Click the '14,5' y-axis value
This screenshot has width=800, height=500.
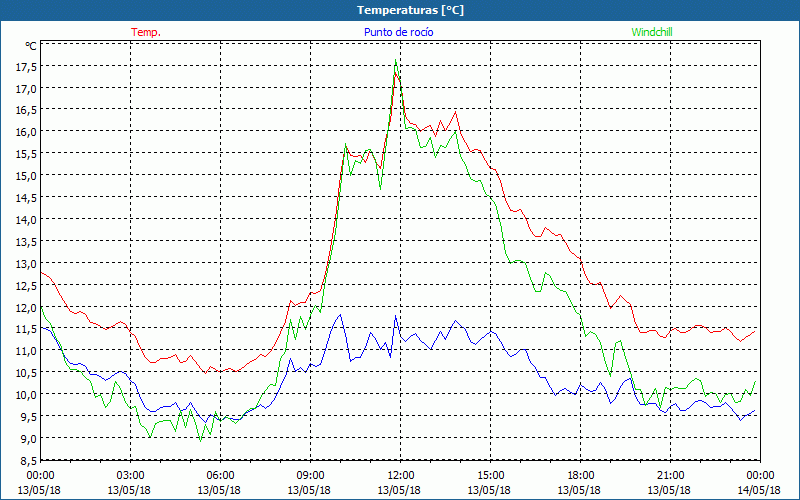(27, 197)
